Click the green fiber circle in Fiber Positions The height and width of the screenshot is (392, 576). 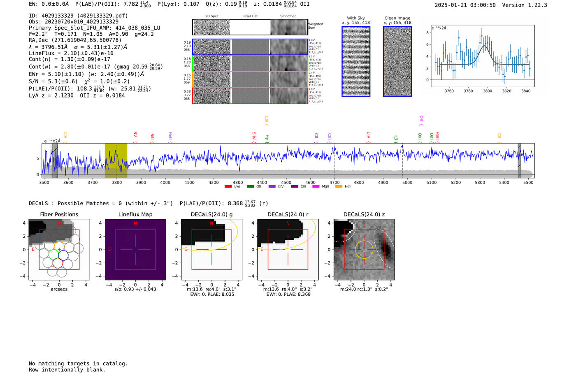pos(53,254)
